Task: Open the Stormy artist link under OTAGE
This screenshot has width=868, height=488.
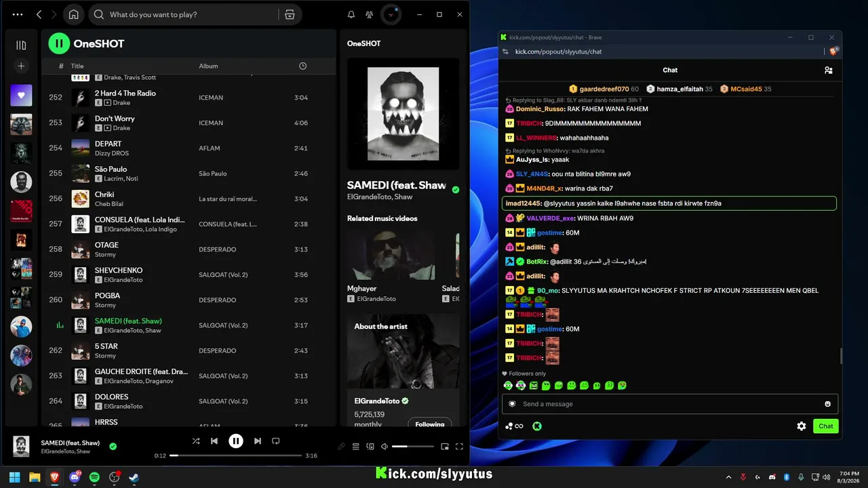Action: pos(105,255)
